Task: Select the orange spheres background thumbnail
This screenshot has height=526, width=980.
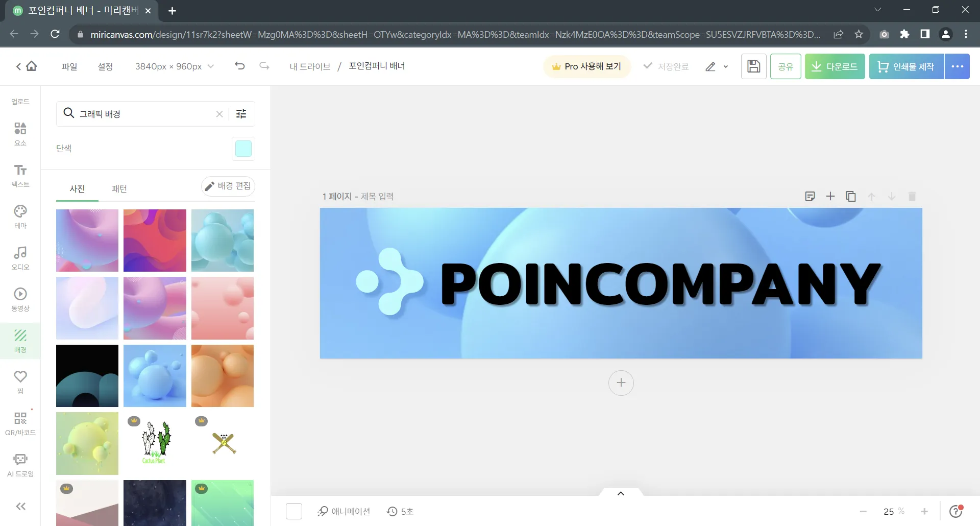Action: click(x=223, y=376)
